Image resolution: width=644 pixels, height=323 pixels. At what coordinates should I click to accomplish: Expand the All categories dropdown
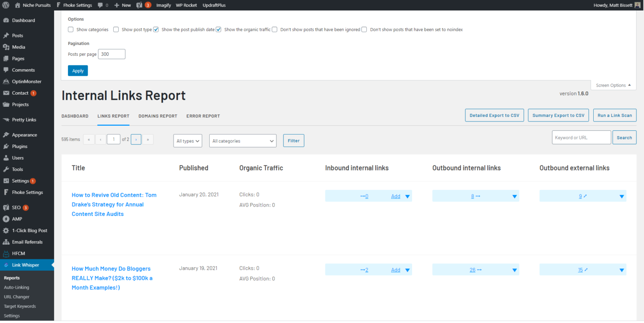coord(242,141)
